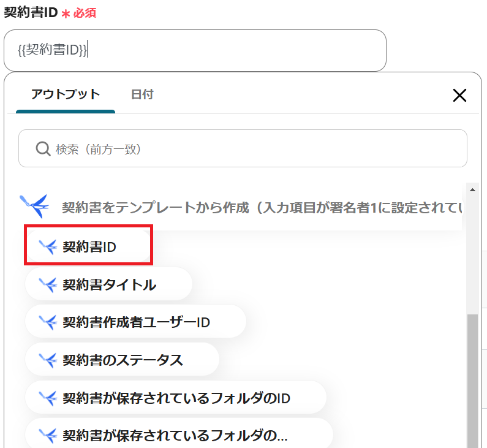The image size is (487, 448).
Task: Insert 契約書が保存されているフォルダのID
Action: coord(176,398)
